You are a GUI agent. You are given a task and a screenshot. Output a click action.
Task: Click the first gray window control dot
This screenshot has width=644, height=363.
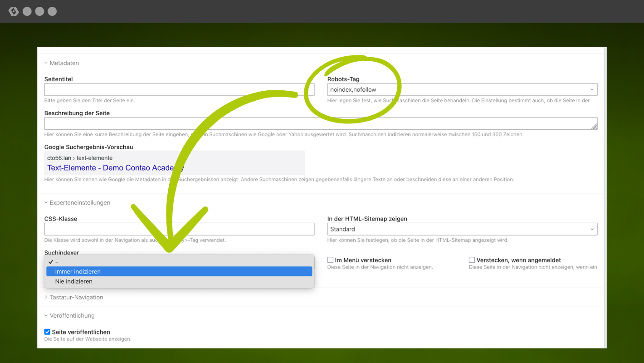(x=27, y=11)
